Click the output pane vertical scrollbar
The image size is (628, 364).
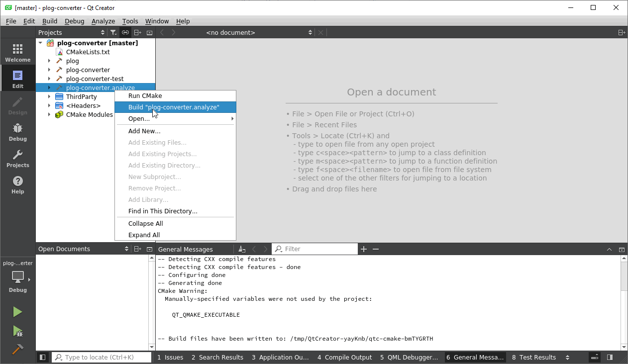click(624, 303)
